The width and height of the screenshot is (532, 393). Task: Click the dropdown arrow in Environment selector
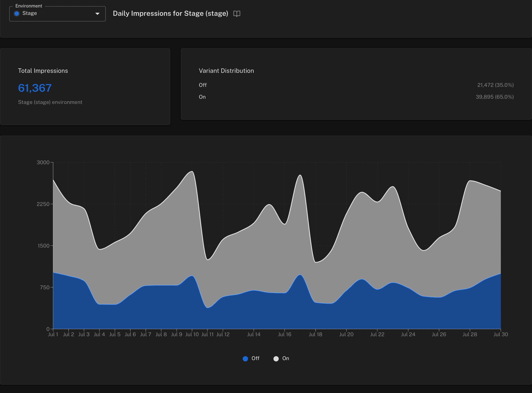[x=97, y=14]
